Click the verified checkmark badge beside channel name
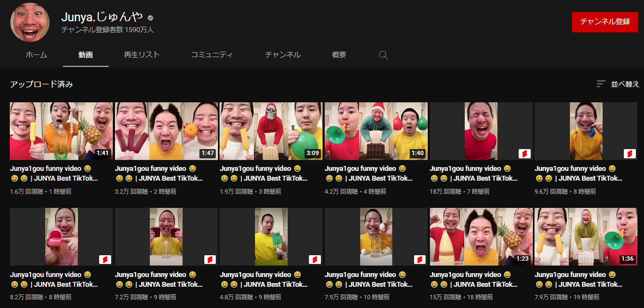 [150, 17]
